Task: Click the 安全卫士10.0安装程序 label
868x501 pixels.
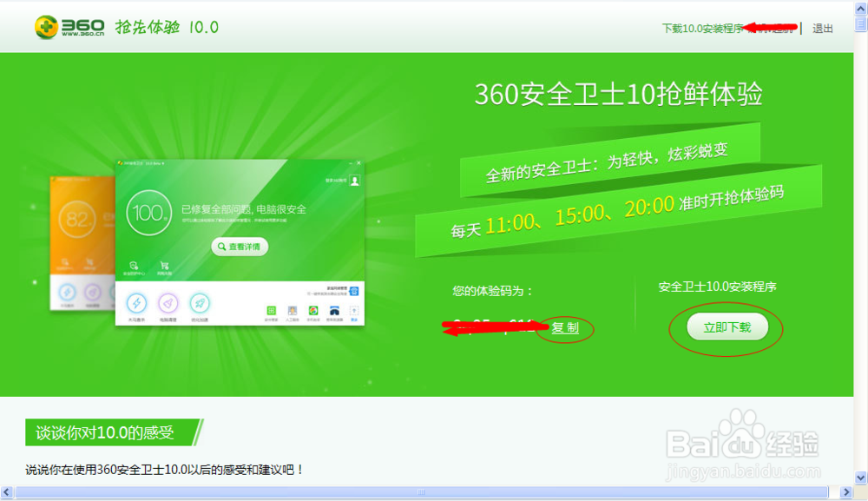Action: (718, 287)
